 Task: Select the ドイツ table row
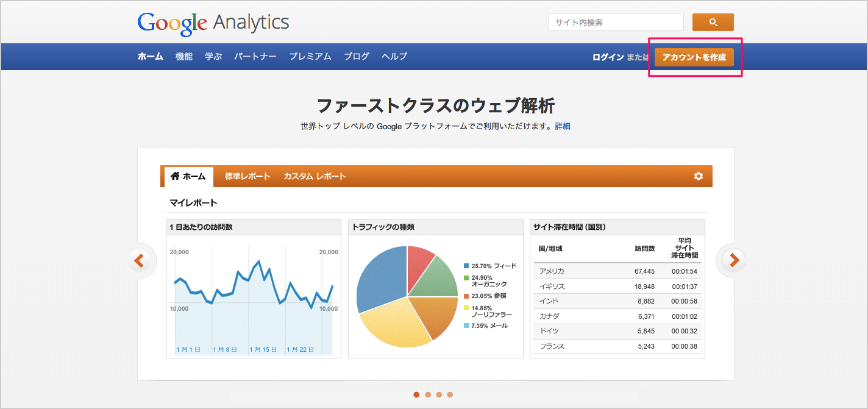(619, 331)
